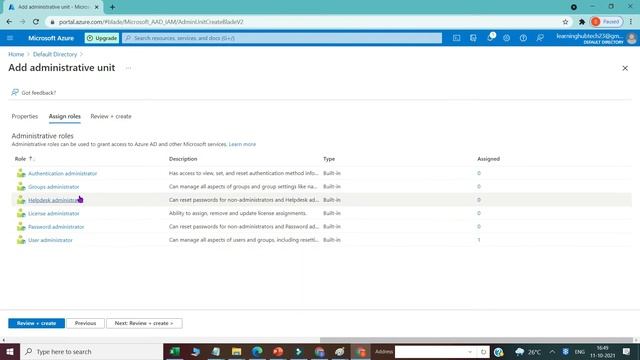Open the ellipsis menu beside the blade title
The width and height of the screenshot is (640, 360).
pos(128,68)
